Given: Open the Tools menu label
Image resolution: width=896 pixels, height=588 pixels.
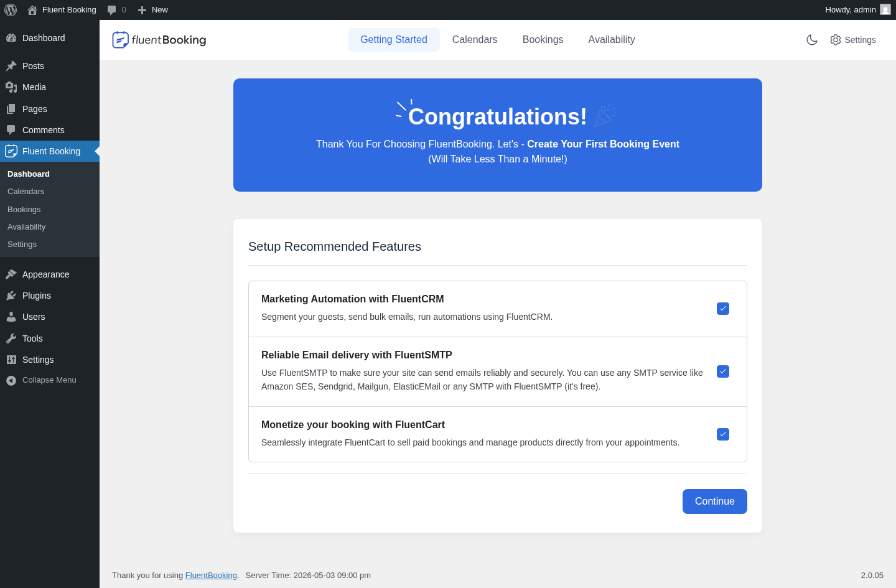Looking at the screenshot, I should tap(32, 338).
